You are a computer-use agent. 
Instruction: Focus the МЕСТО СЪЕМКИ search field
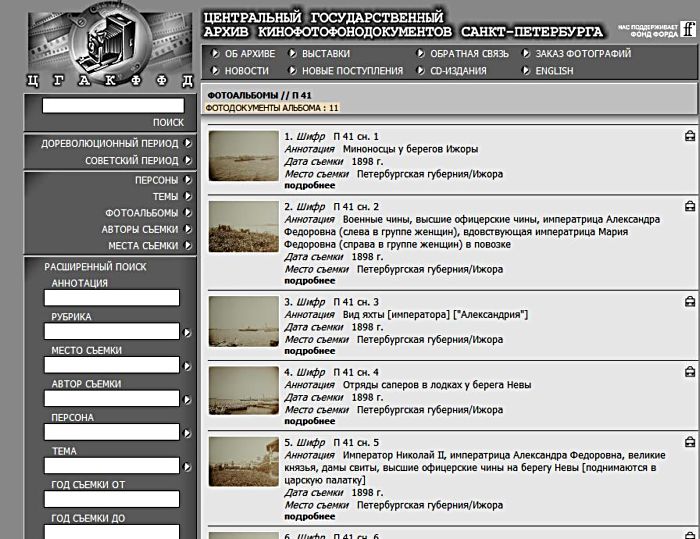(x=112, y=365)
